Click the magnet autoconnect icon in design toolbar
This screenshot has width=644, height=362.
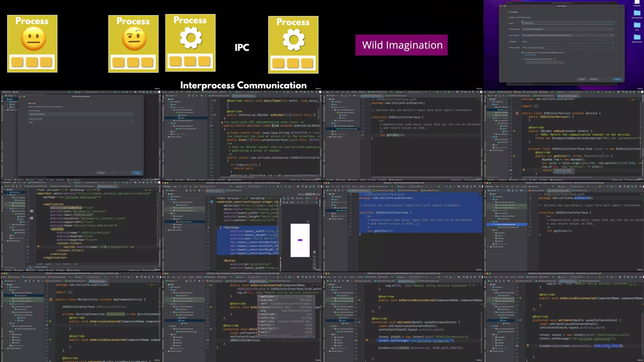[287, 202]
